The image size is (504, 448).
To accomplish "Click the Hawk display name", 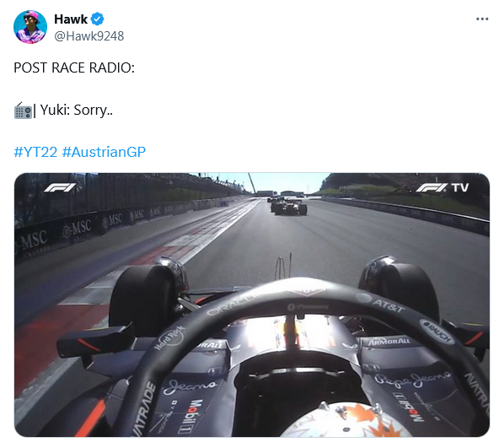I will pos(71,19).
